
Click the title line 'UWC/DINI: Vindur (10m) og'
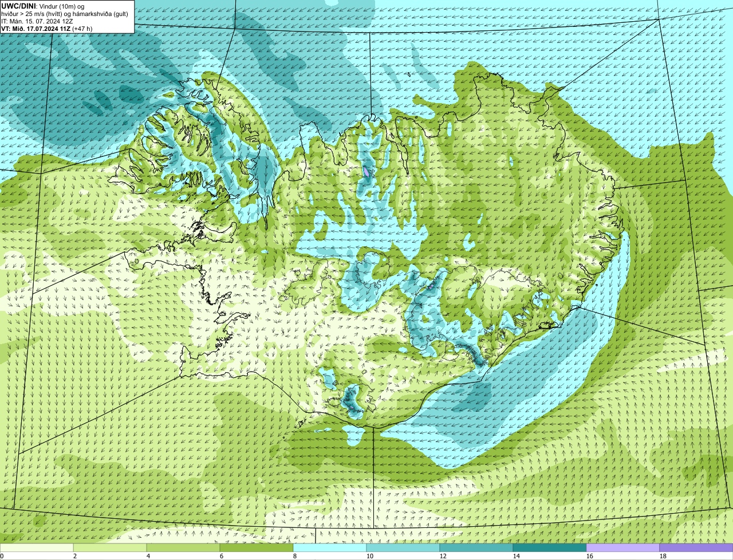point(42,6)
